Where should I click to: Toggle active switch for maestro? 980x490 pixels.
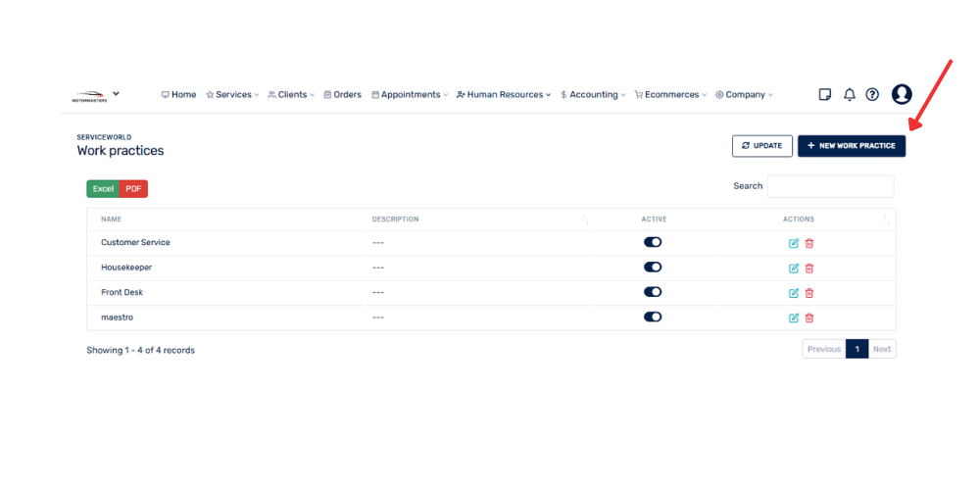[653, 317]
